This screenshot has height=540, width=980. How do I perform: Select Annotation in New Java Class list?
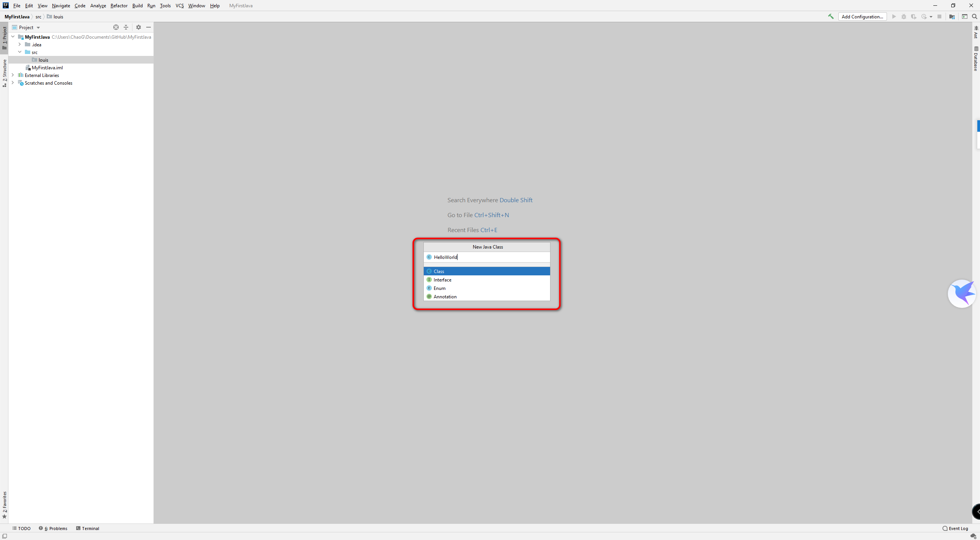[487, 296]
